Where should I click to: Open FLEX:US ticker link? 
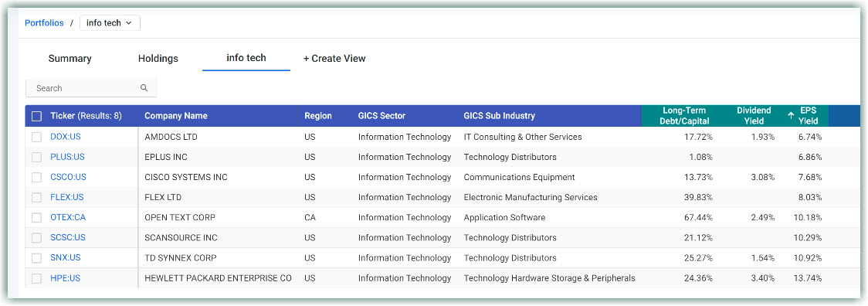pos(67,197)
